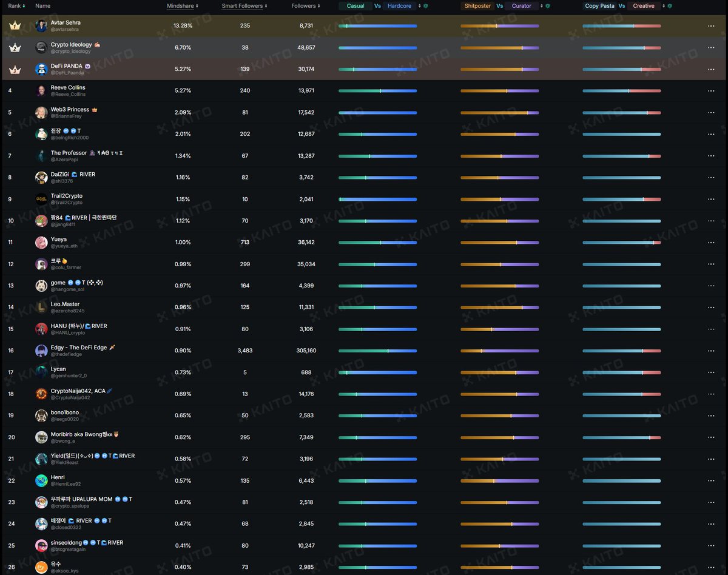Viewport: 728px width, 575px height.
Task: Open the more menu for Lycan
Action: [711, 372]
